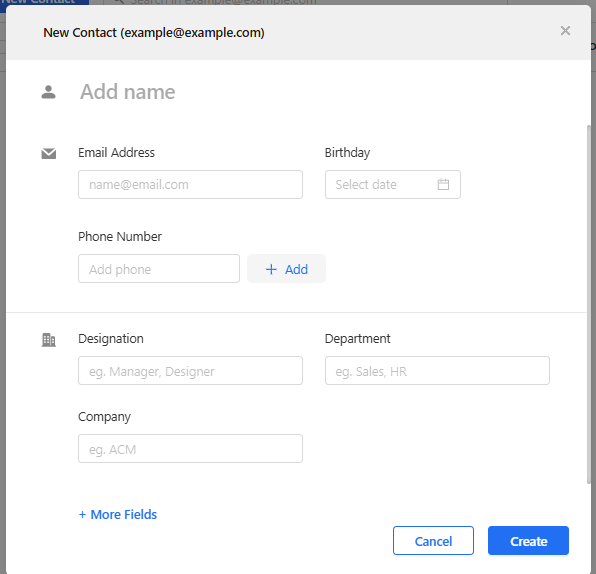Click the Cancel button
Screen dimensions: 596x574
tap(433, 541)
